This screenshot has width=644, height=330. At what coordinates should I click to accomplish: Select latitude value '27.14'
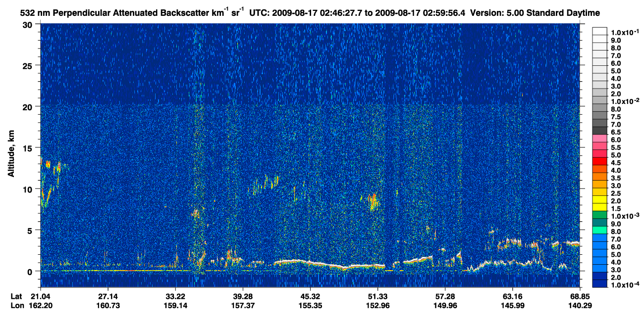107,296
